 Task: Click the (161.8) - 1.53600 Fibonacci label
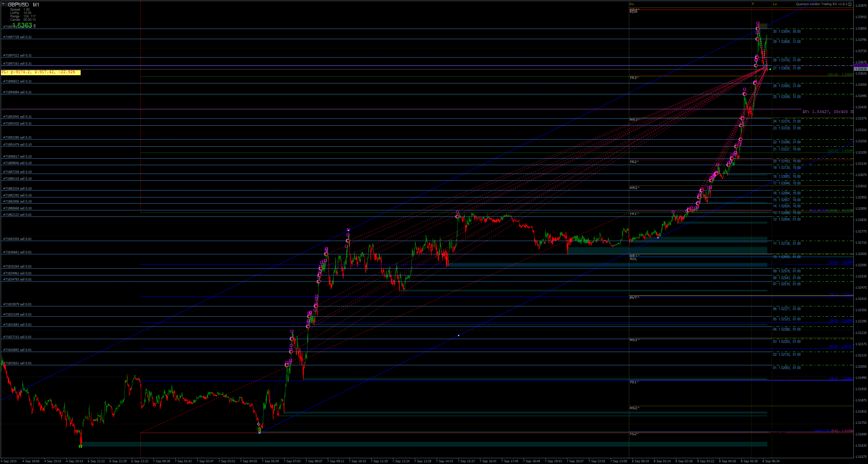(x=840, y=75)
